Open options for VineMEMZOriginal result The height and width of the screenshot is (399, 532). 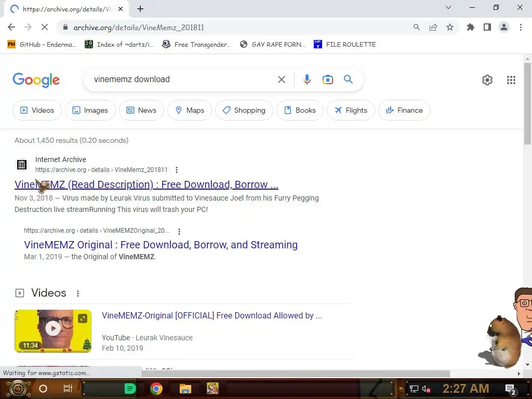(x=179, y=231)
